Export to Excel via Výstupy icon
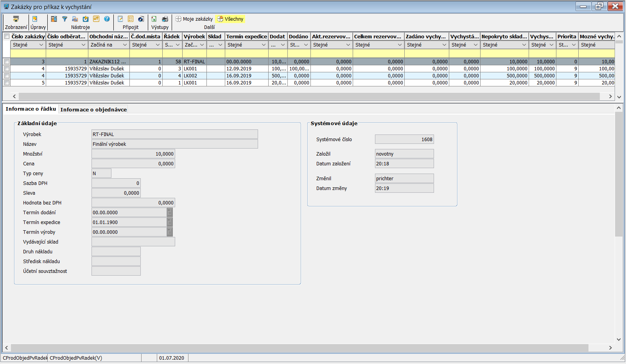 [x=154, y=19]
